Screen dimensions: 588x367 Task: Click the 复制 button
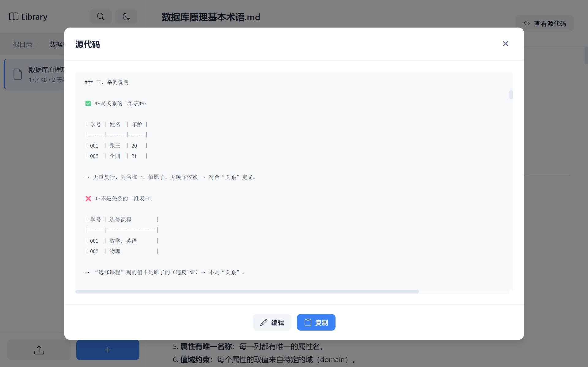[316, 322]
